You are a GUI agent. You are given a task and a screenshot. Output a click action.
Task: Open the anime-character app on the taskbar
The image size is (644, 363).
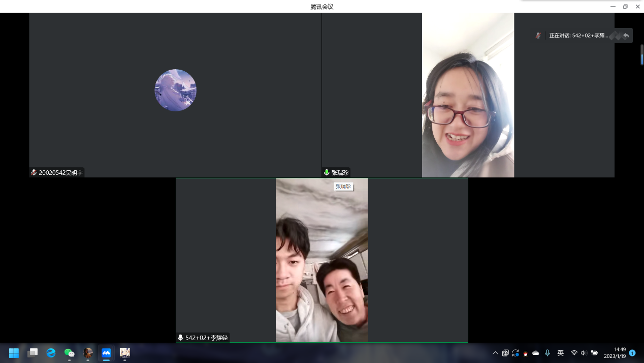(124, 353)
